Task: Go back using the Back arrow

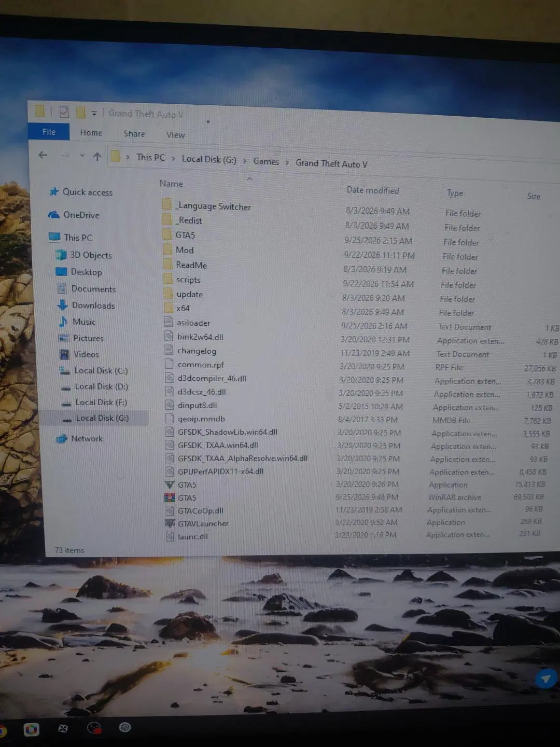Action: point(43,155)
